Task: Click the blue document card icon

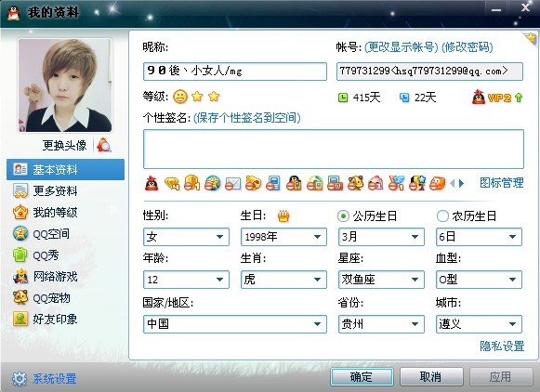Action: pyautogui.click(x=273, y=183)
